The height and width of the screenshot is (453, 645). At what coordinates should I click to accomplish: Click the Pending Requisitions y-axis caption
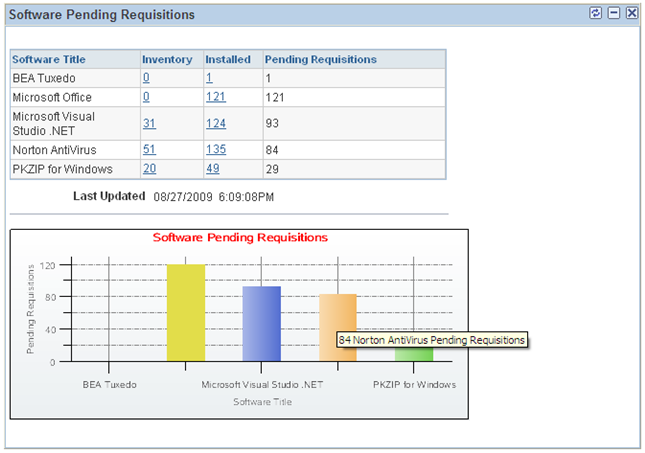point(30,309)
